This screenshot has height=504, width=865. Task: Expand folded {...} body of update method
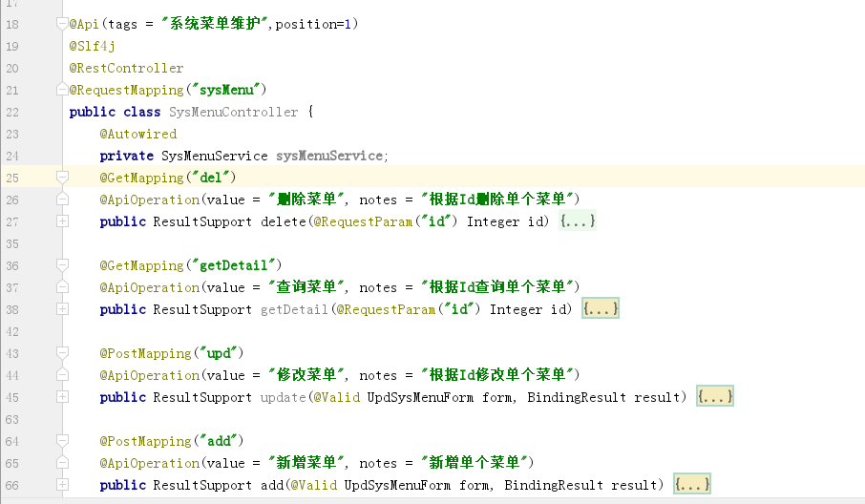(715, 397)
